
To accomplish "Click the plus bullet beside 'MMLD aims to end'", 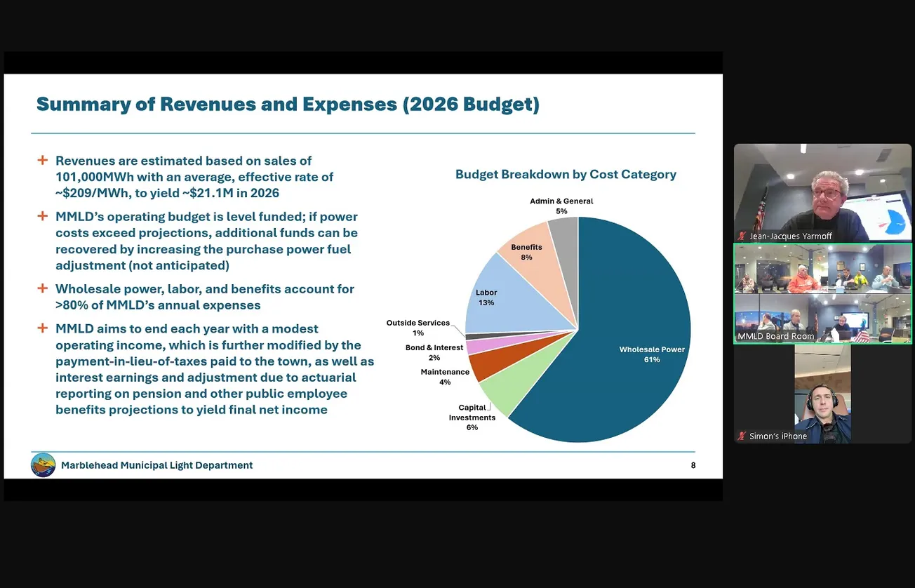I will 43,328.
